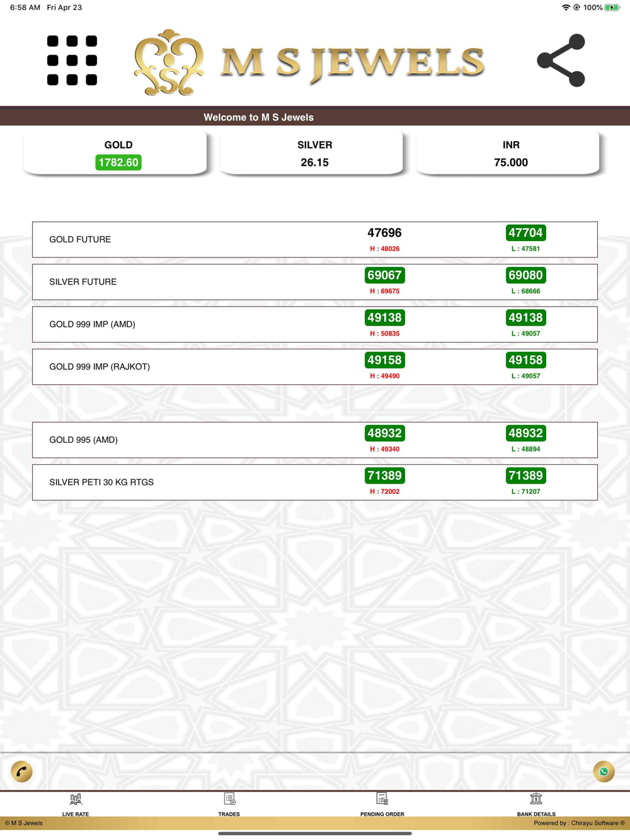630x840 pixels.
Task: Tap SILVER PETI 30 KG RTGS label
Action: pos(101,482)
